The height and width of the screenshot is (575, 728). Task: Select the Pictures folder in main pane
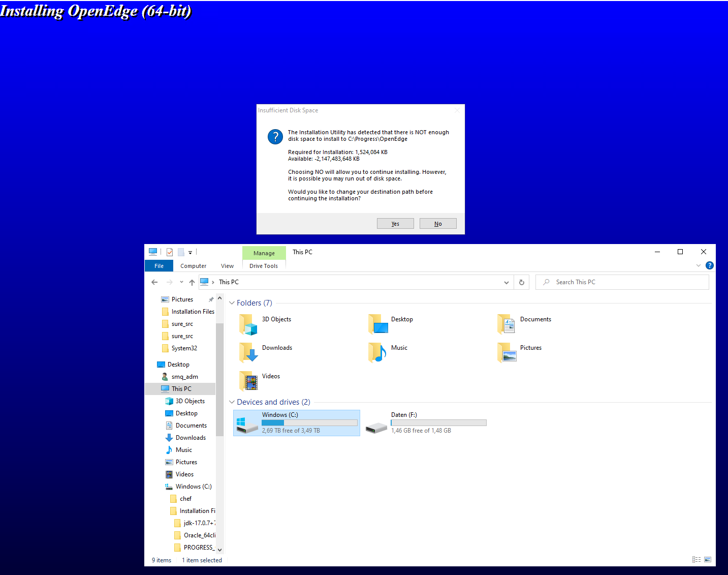click(x=520, y=352)
